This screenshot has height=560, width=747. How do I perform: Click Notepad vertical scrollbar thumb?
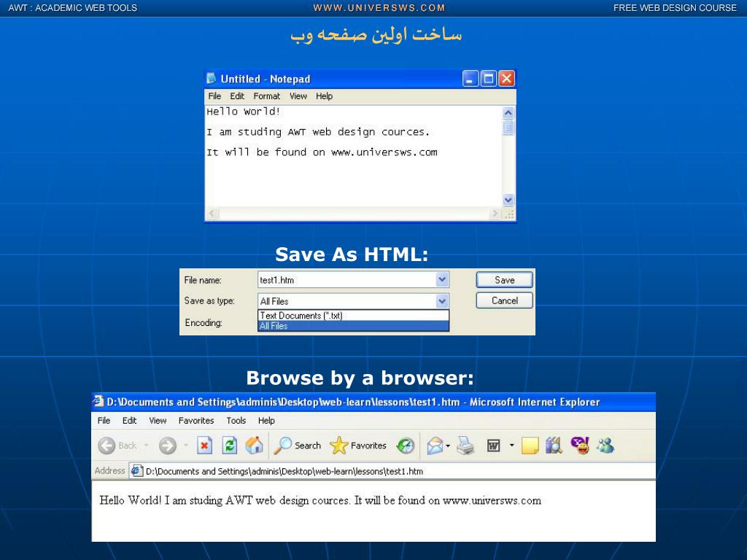point(508,128)
